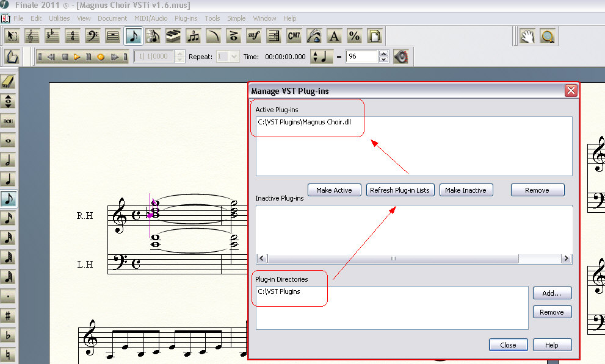Viewport: 605px width, 364px height.
Task: Switch to the Speedy Entry tool
Action: pos(153,36)
